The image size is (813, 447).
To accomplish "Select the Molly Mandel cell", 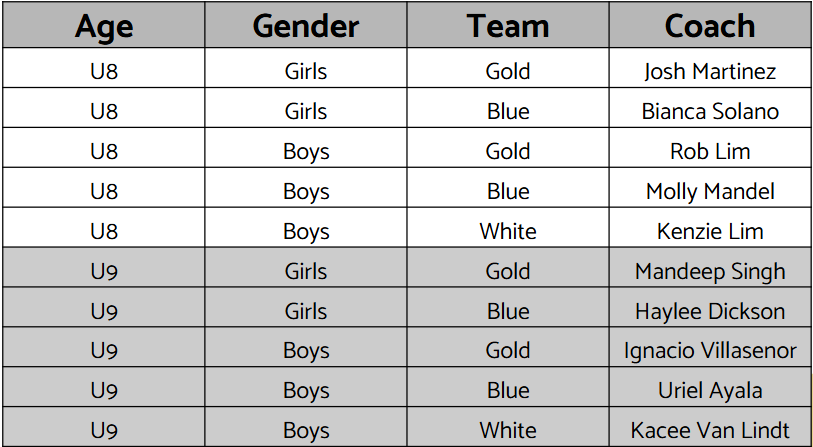I will click(710, 188).
